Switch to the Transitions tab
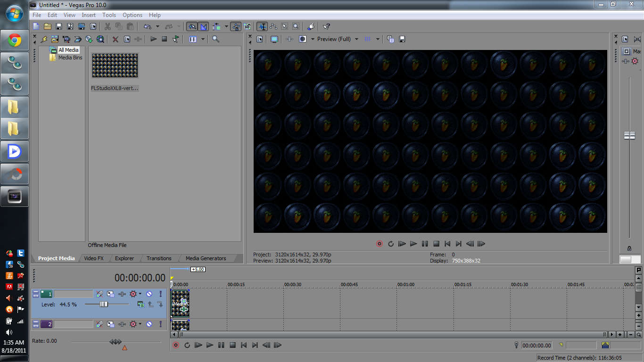This screenshot has height=362, width=644. click(x=159, y=258)
